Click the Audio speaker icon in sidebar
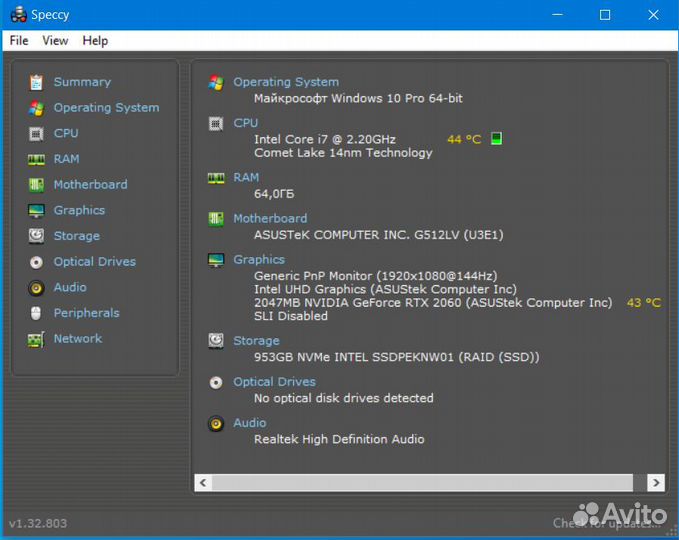The height and width of the screenshot is (540, 679). coord(36,288)
